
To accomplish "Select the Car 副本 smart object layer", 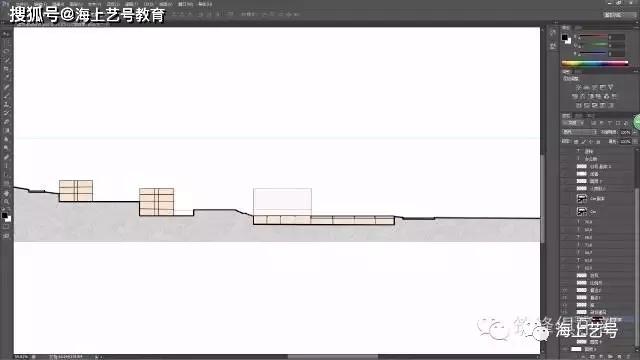I will pos(597,199).
